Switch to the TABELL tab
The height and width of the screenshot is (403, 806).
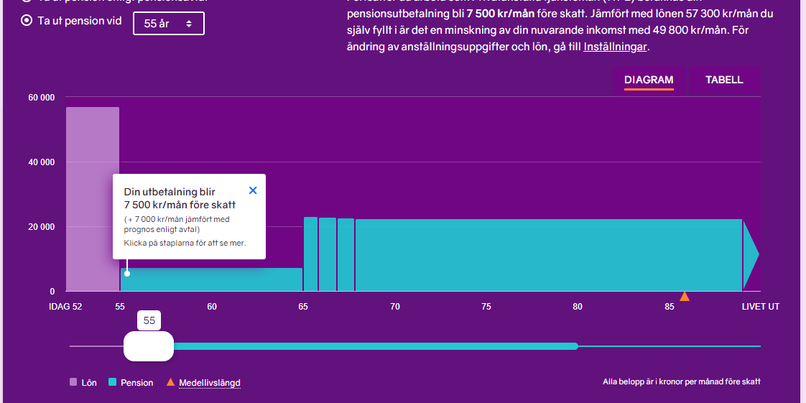click(x=724, y=80)
